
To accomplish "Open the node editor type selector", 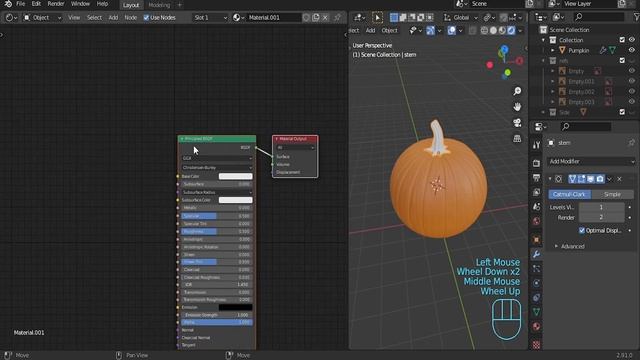I will (x=11, y=18).
